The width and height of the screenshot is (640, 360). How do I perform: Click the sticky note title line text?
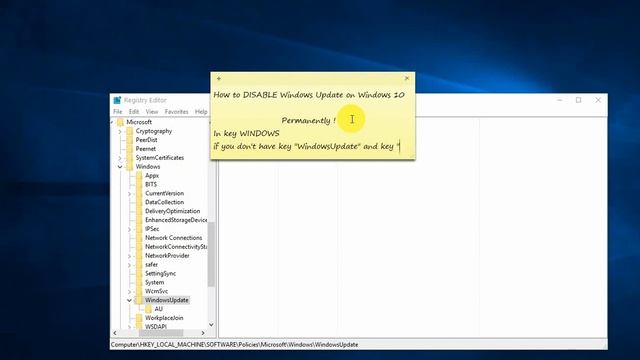click(309, 95)
